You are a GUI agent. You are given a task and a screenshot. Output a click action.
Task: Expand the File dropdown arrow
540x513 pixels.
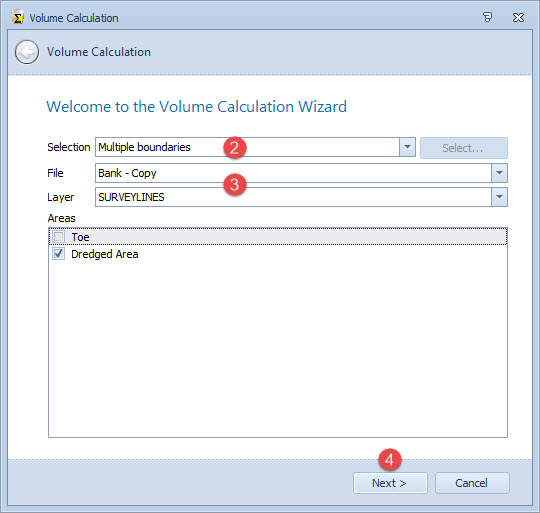tap(499, 173)
